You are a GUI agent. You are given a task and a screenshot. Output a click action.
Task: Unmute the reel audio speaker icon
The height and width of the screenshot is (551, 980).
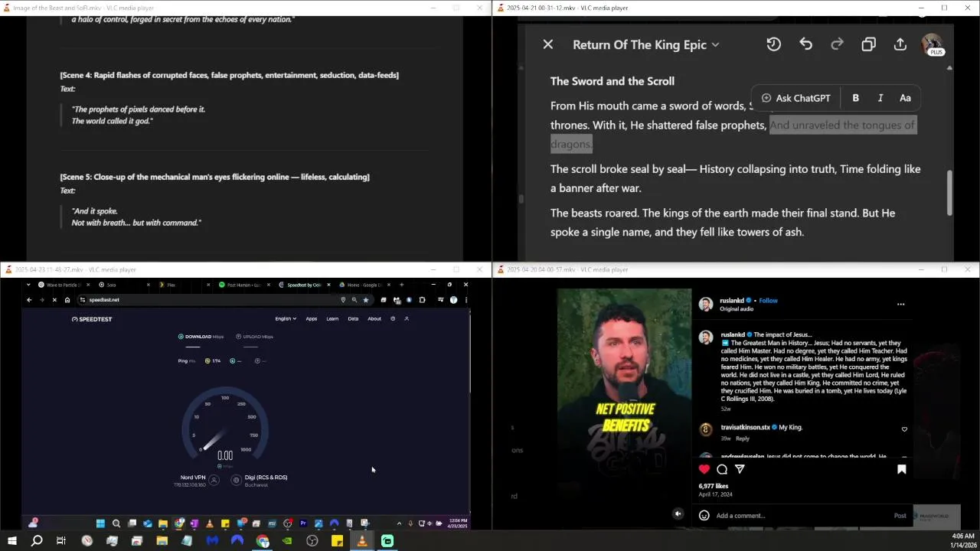point(678,514)
